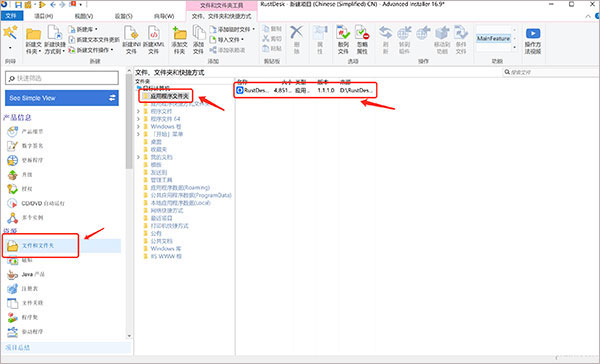Expand the Program Files (程序文件) folder
This screenshot has width=600, height=364.
point(138,111)
